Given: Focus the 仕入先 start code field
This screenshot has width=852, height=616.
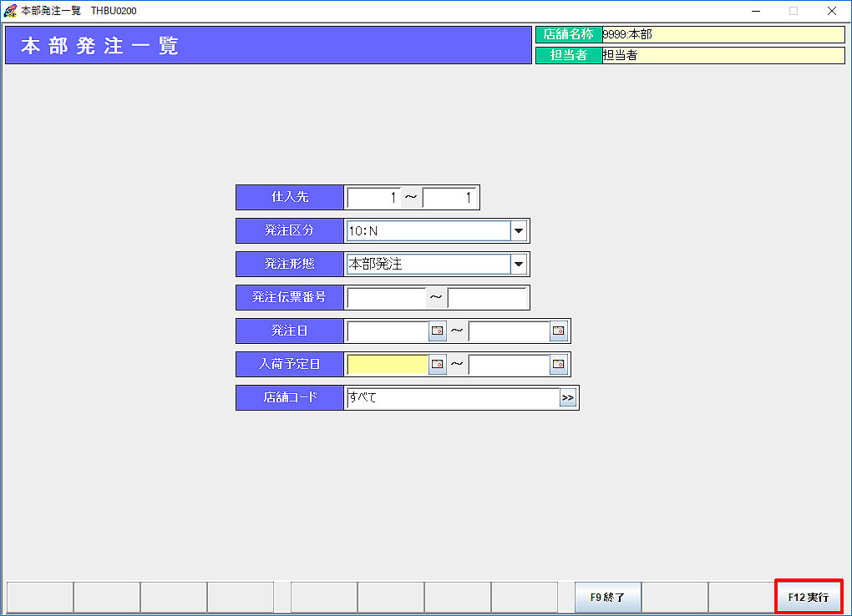Looking at the screenshot, I should tap(374, 198).
